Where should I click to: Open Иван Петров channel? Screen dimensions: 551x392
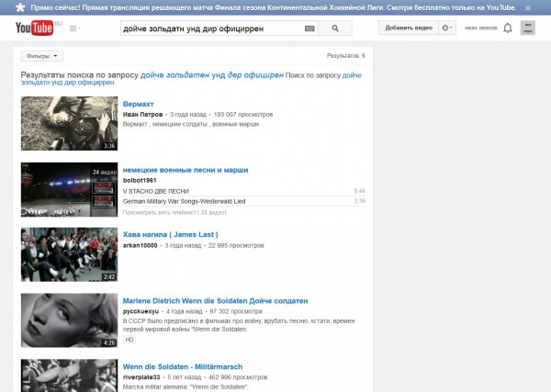click(x=142, y=114)
